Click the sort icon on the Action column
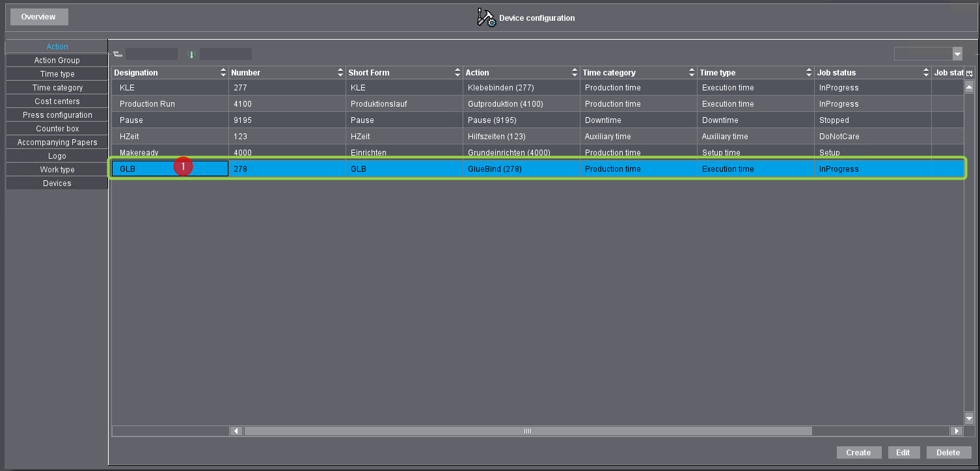The image size is (980, 471). pyautogui.click(x=574, y=72)
